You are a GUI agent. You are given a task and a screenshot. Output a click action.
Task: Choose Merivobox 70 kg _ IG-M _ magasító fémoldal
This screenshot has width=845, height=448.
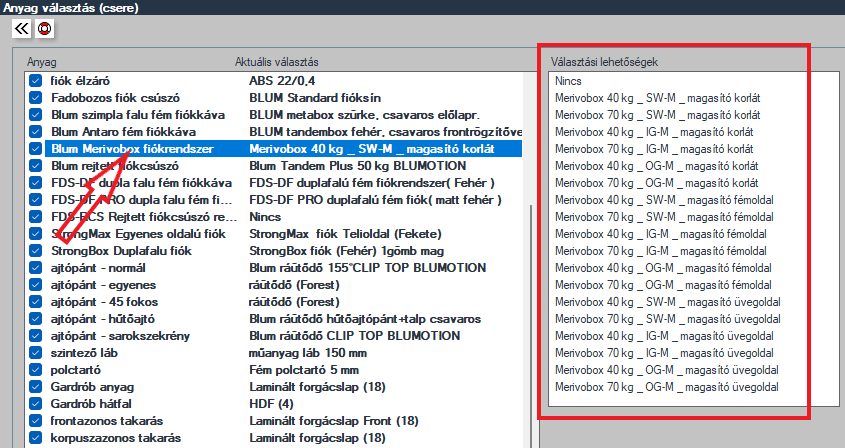[661, 251]
